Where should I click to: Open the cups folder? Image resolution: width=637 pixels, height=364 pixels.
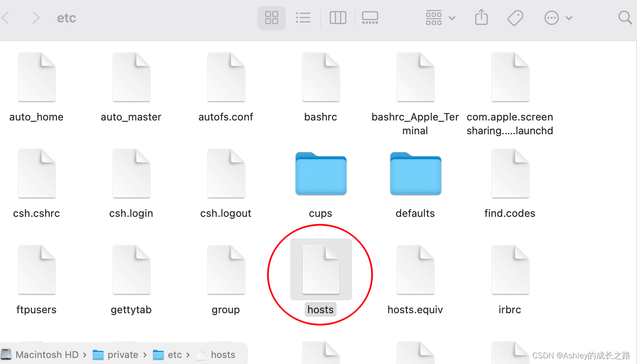[x=321, y=174]
